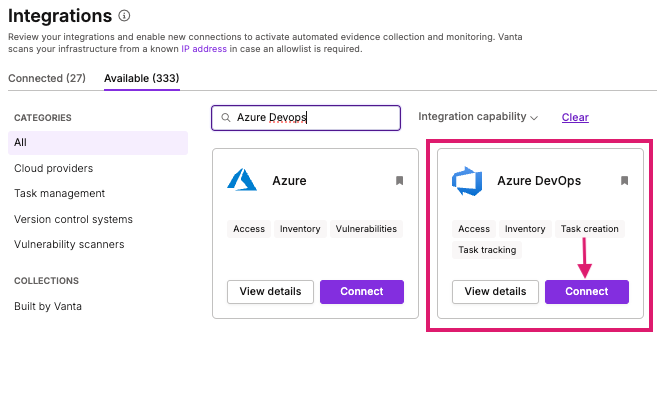Select the Available (333) tab
Viewport: 657px width, 394px height.
[142, 78]
